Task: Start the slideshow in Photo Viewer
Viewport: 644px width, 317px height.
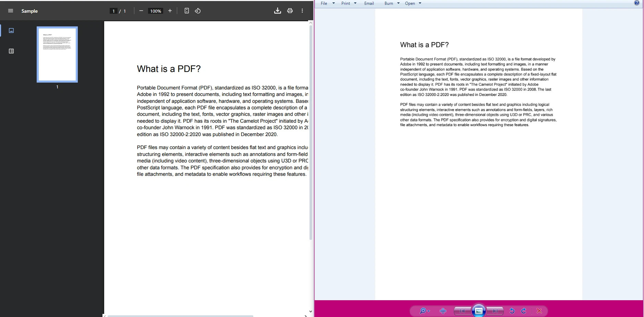Action: [478, 311]
